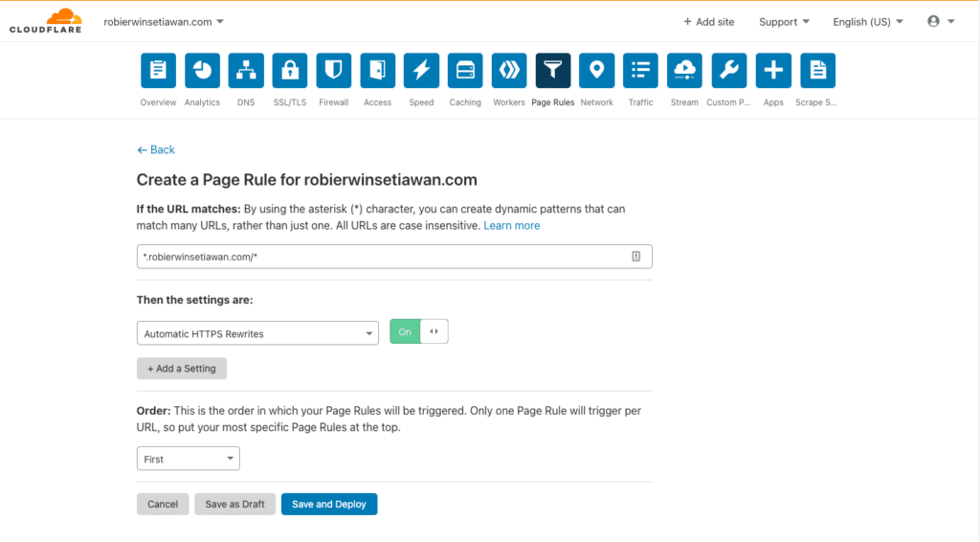
Task: Click the Add site button
Action: tap(709, 22)
